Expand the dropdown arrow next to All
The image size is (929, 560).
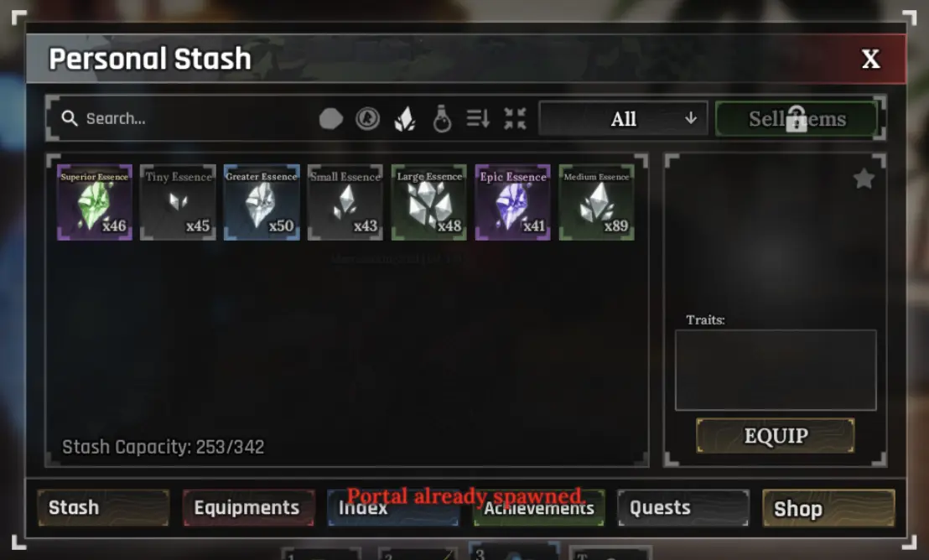pos(691,118)
